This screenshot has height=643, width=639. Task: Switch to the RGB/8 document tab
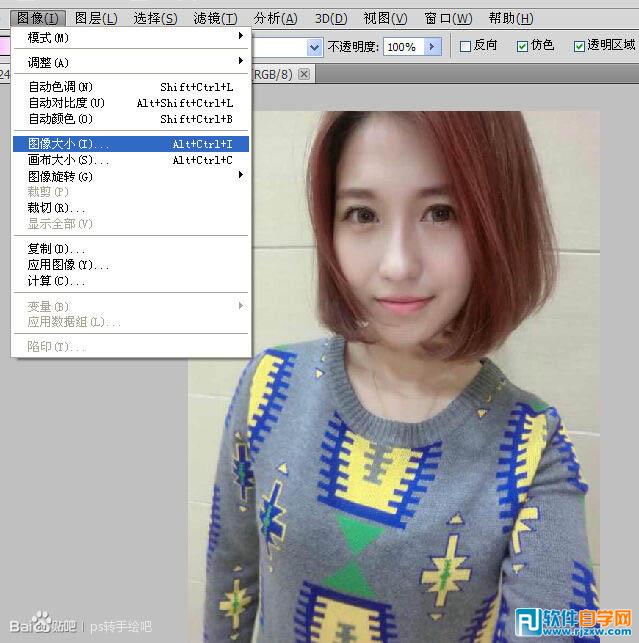click(273, 75)
